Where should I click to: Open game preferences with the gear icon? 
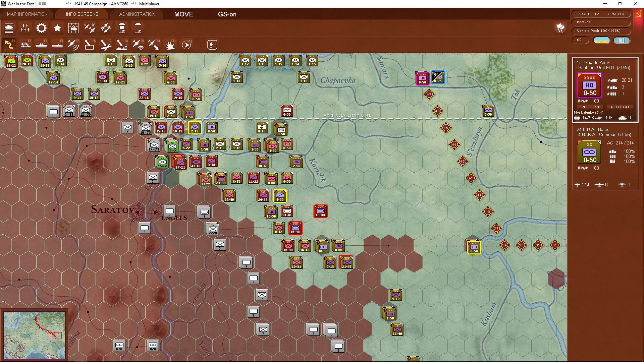point(41,28)
